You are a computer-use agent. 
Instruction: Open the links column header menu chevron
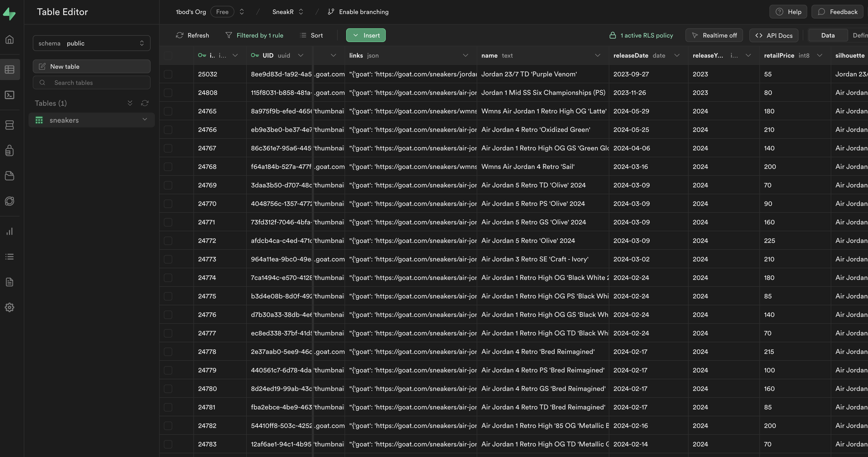tap(465, 55)
